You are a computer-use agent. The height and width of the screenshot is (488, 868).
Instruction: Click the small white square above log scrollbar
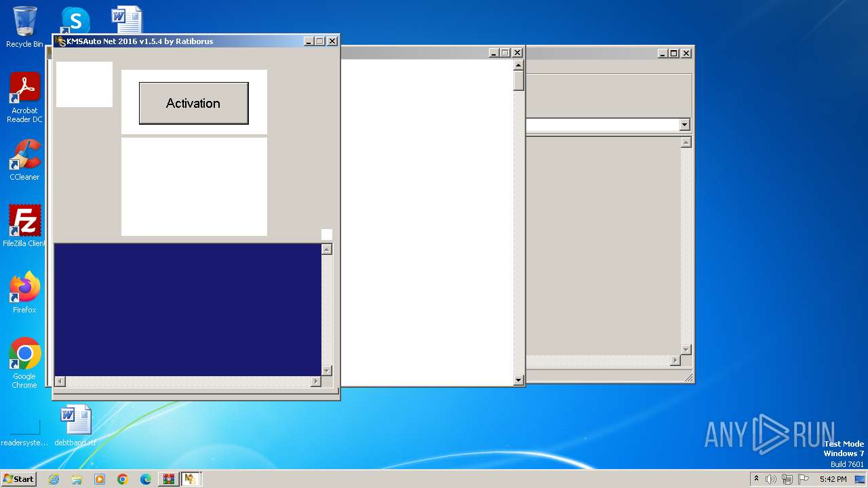[327, 235]
